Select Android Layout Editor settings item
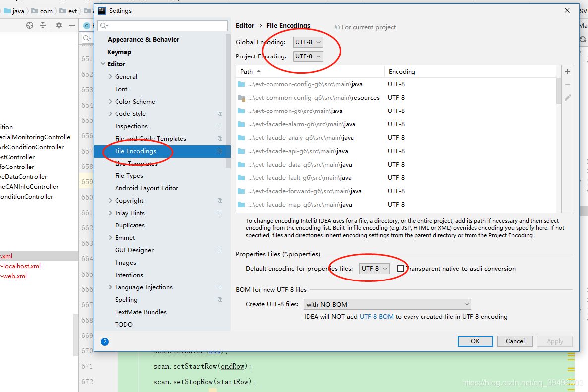Screen dimensions: 588x392 [x=147, y=188]
